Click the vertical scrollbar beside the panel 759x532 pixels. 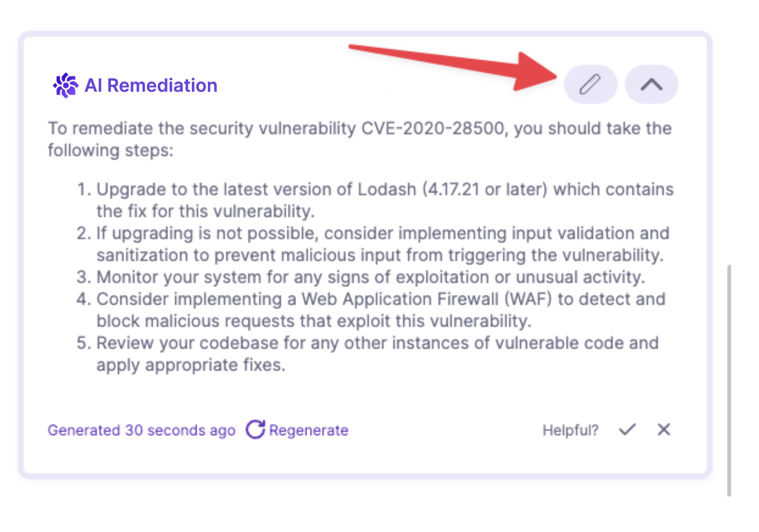(x=729, y=380)
